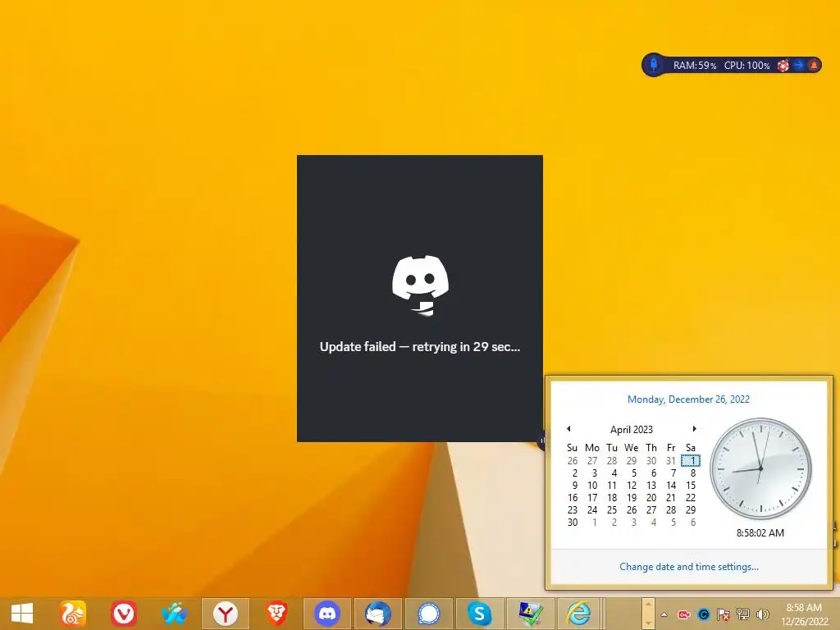Launch UC Browser from the taskbar
Screen dimensions: 840x630
pyautogui.click(x=73, y=614)
